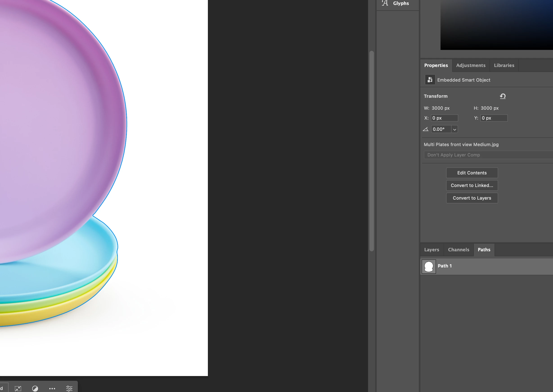
Task: Expand the rotation angle dropdown arrow
Action: 454,129
